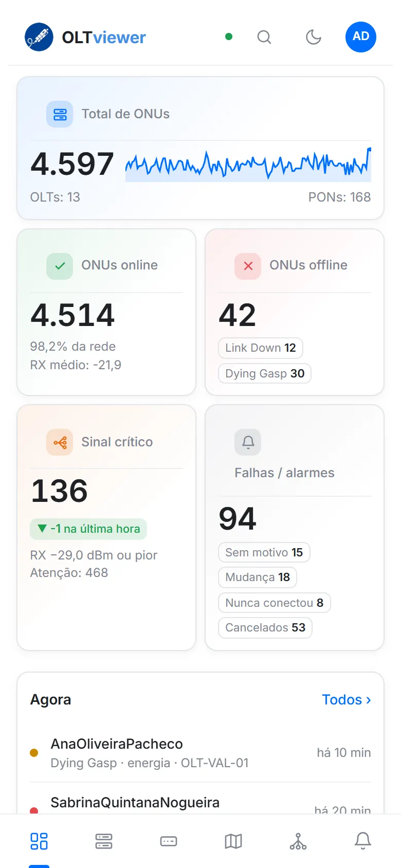Click the 98,2% da rede text
The width and height of the screenshot is (401, 868).
coord(72,347)
